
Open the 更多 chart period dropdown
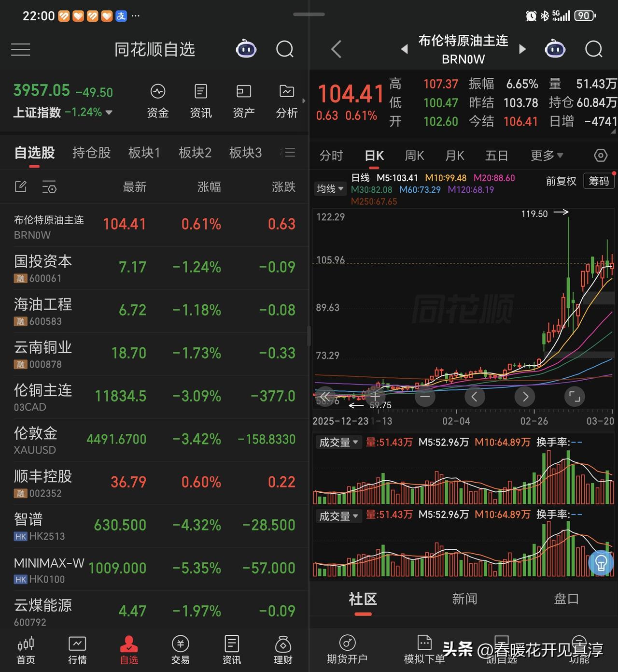click(x=547, y=156)
